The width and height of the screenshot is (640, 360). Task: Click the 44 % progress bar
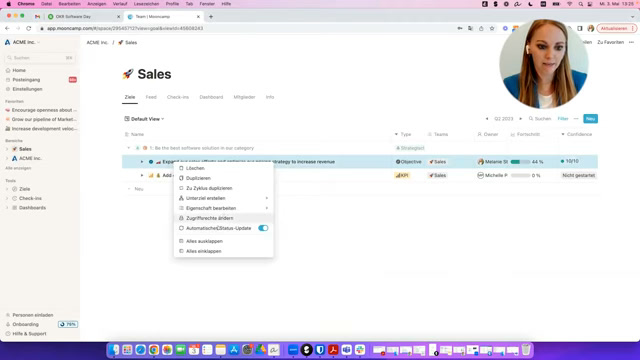(520, 162)
